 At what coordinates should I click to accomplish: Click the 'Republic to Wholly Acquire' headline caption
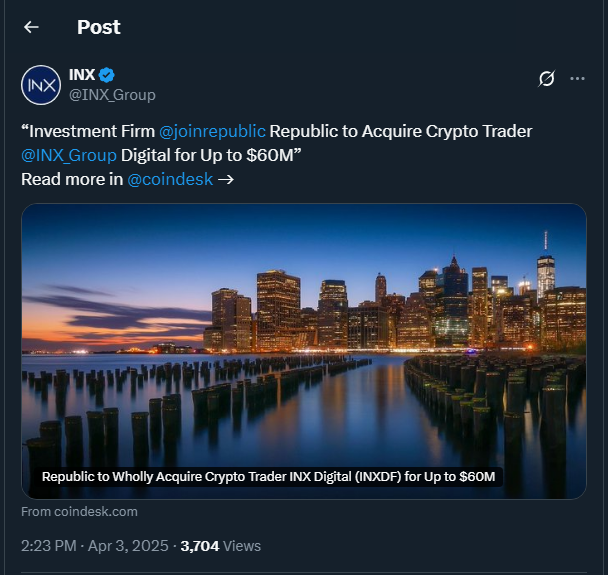click(268, 477)
